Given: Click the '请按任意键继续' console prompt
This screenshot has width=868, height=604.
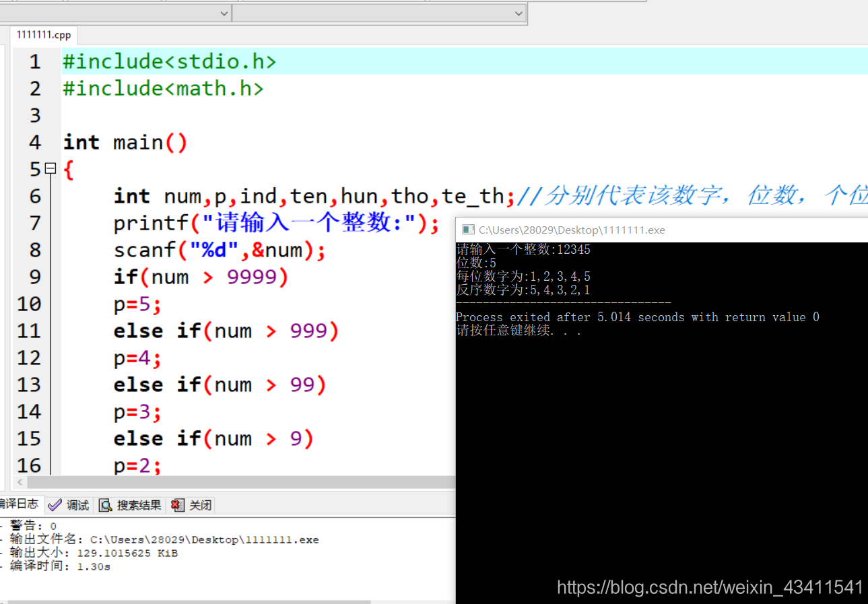Looking at the screenshot, I should (x=519, y=331).
